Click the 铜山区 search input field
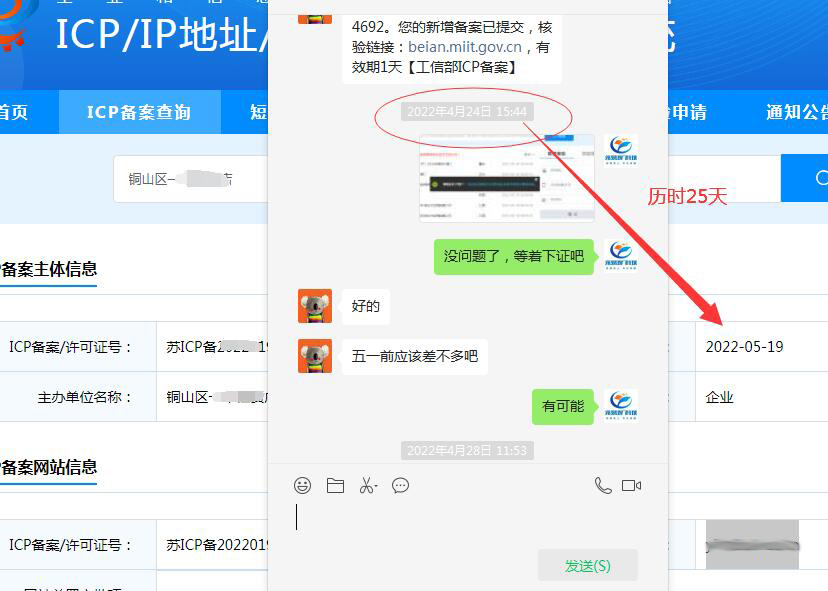 (x=190, y=179)
